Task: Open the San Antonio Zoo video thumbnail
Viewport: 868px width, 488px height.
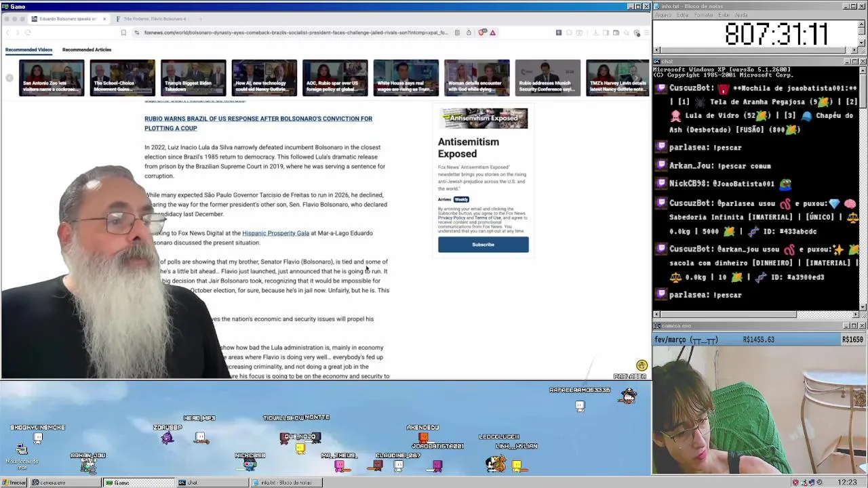Action: (x=52, y=78)
